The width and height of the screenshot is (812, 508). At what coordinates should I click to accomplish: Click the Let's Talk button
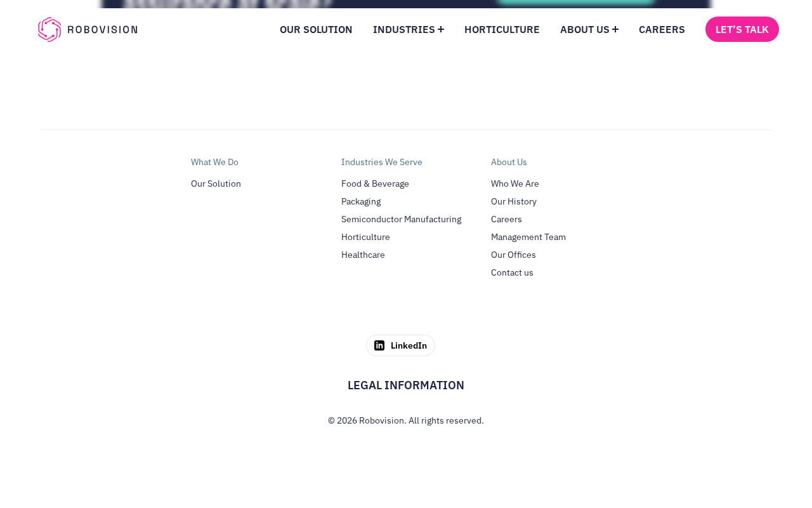click(742, 29)
